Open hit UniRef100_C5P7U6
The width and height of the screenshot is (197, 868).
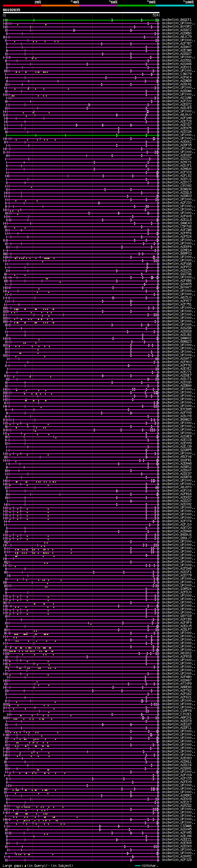click(176, 226)
